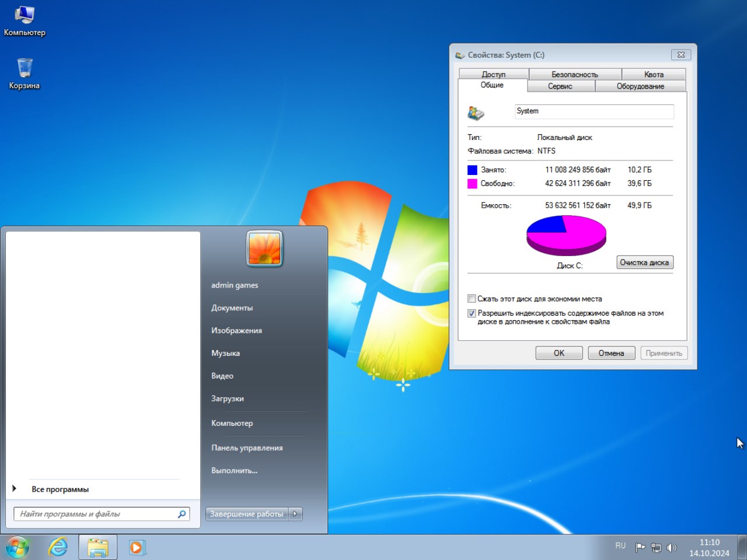Click the Show Desktop strip on the taskbar
The image size is (747, 560).
[742, 547]
